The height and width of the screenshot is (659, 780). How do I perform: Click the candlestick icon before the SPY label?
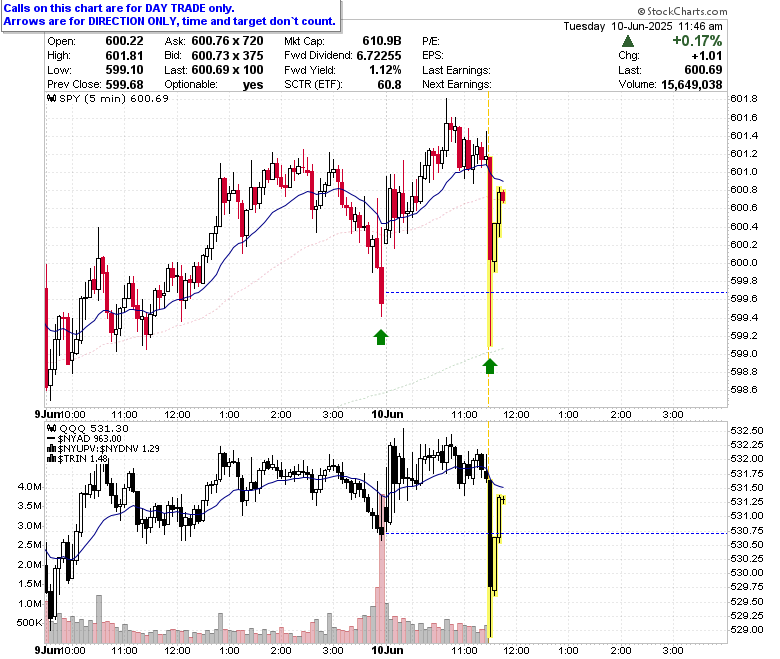(51, 98)
